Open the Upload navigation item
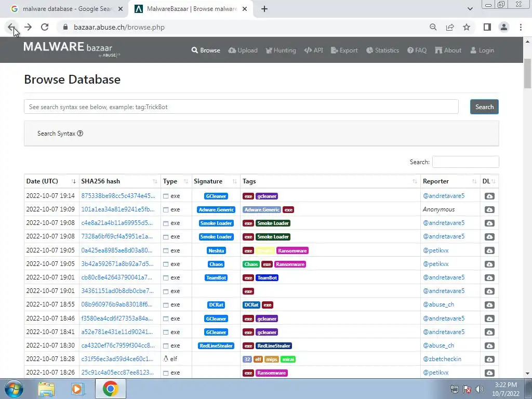Viewport: 532px width, 399px height. [243, 50]
